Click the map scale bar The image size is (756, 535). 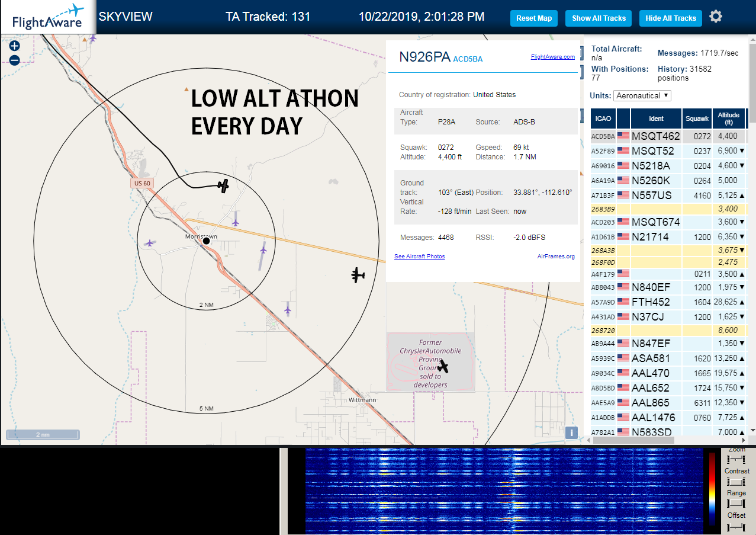(43, 435)
